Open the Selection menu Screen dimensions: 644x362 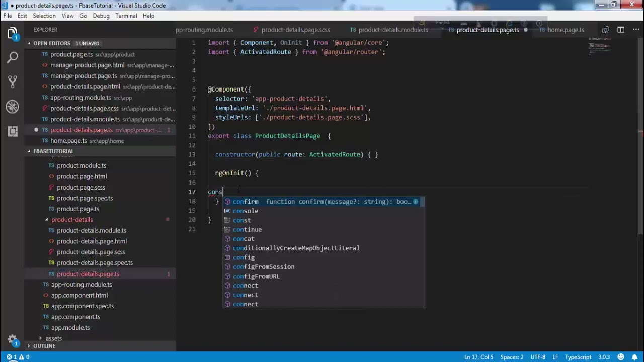(44, 16)
